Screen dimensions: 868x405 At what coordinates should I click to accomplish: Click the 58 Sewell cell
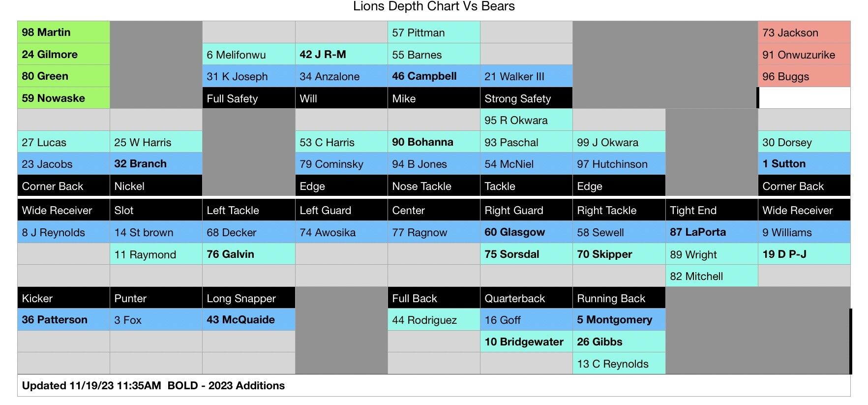tap(618, 232)
